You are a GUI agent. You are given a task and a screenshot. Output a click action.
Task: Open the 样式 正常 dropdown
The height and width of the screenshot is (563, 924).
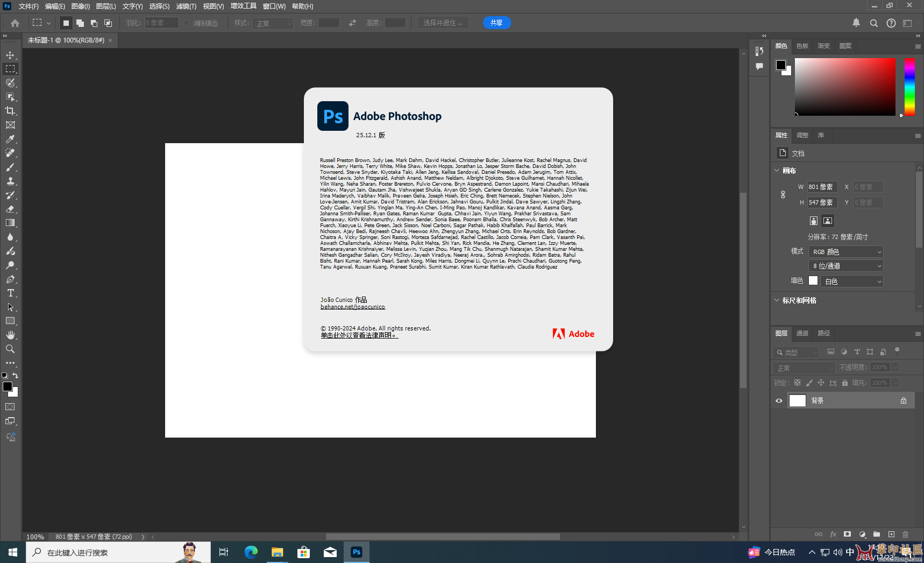(273, 23)
